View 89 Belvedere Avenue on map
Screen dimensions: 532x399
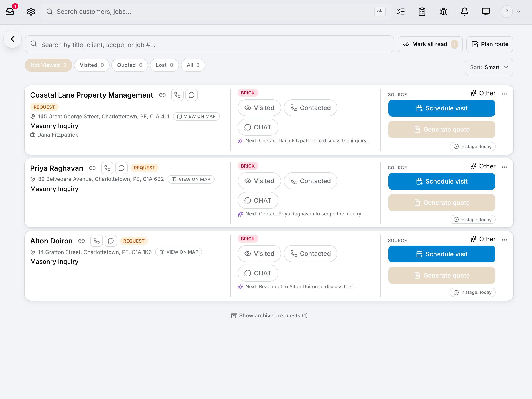click(191, 179)
